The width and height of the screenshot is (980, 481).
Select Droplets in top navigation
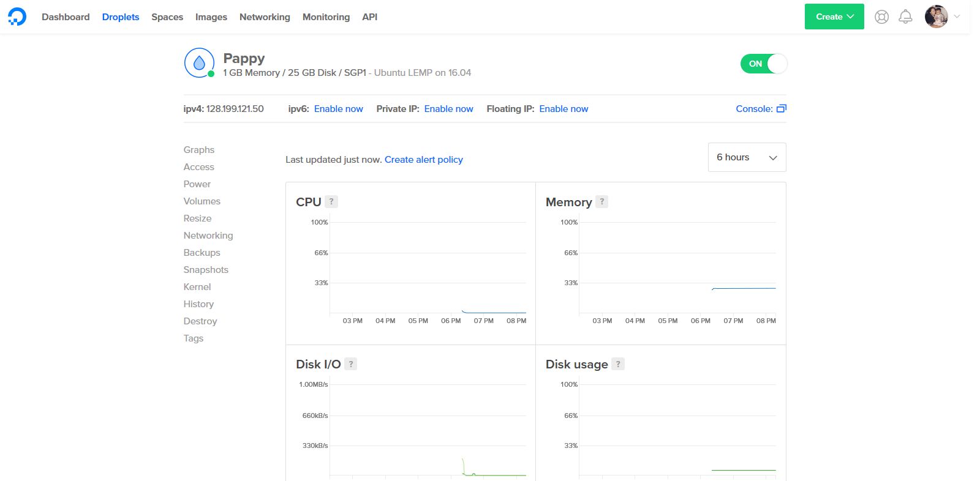[121, 17]
